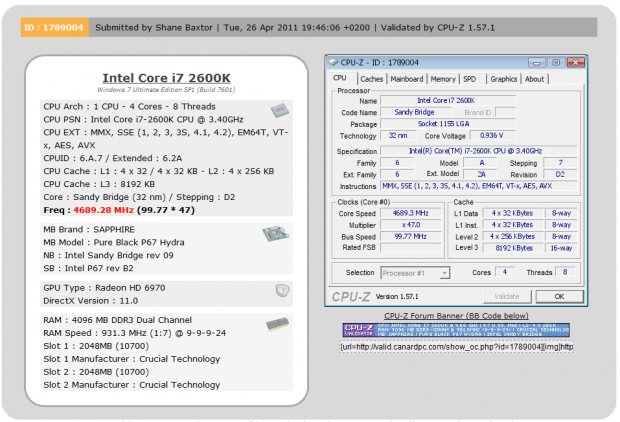Click the Package value Socket 1155 LGA
This screenshot has width=620, height=422.
(448, 124)
